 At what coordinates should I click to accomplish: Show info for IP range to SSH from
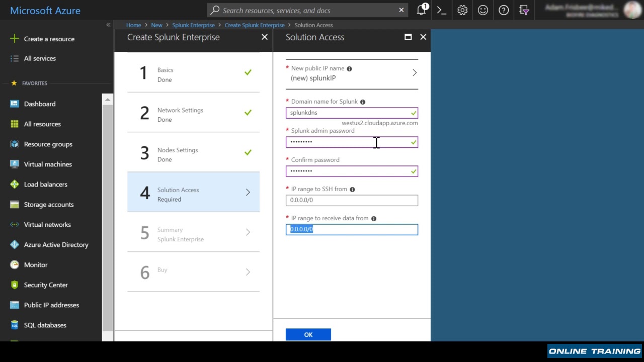coord(352,189)
